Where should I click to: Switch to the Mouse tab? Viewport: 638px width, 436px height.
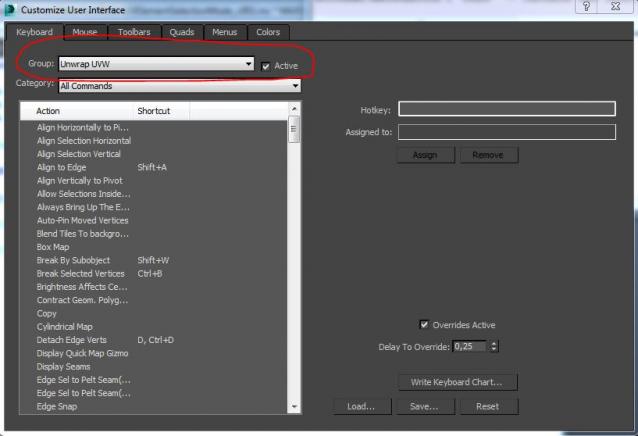tap(85, 32)
